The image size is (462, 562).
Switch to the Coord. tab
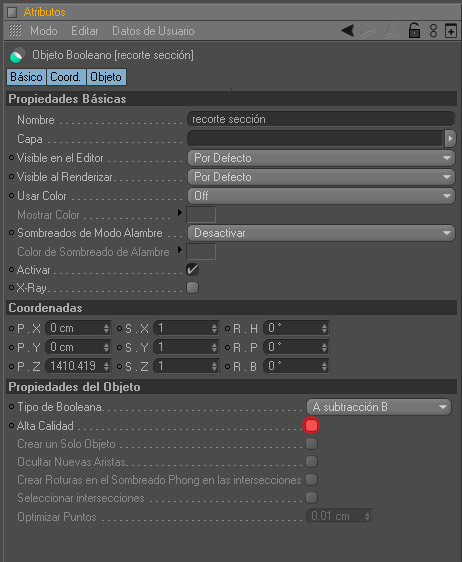coord(66,77)
